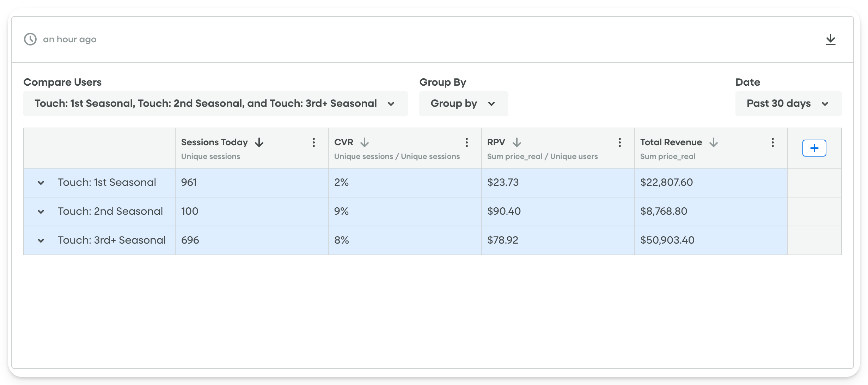The image size is (868, 385).
Task: Click the download/export icon in the top right
Action: 831,39
